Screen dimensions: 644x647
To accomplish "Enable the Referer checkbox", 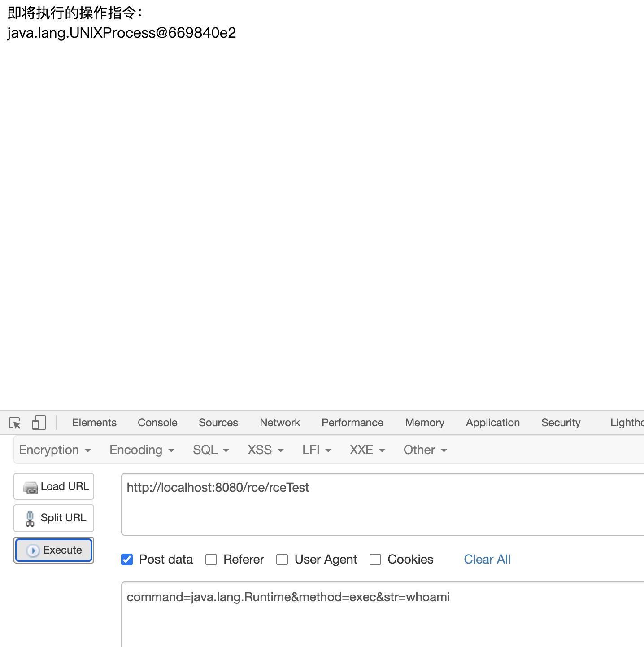I will pos(211,560).
